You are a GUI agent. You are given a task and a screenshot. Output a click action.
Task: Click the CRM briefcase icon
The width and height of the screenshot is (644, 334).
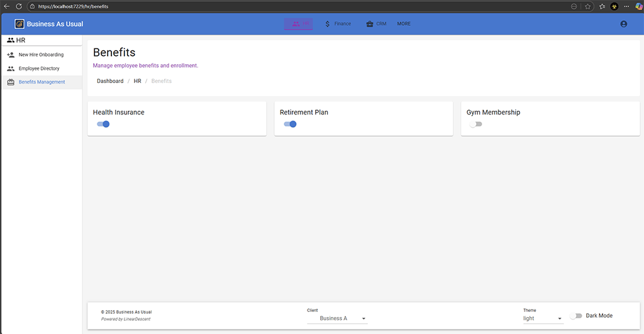tap(369, 24)
